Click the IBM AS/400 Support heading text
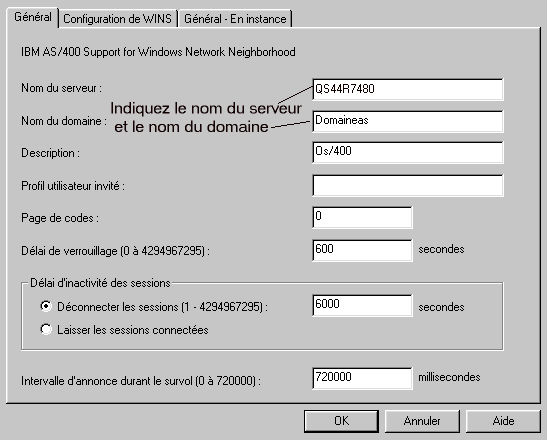The image size is (547, 440). pyautogui.click(x=158, y=52)
